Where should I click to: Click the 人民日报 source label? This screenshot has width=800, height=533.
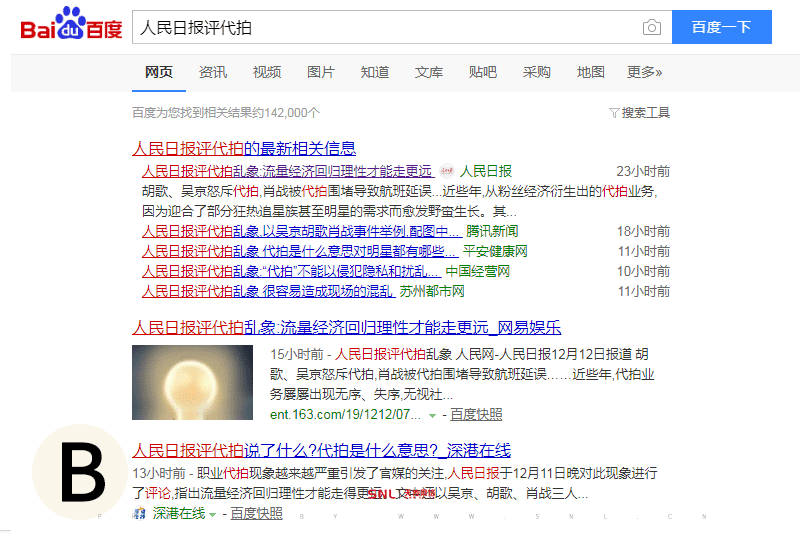pyautogui.click(x=486, y=171)
